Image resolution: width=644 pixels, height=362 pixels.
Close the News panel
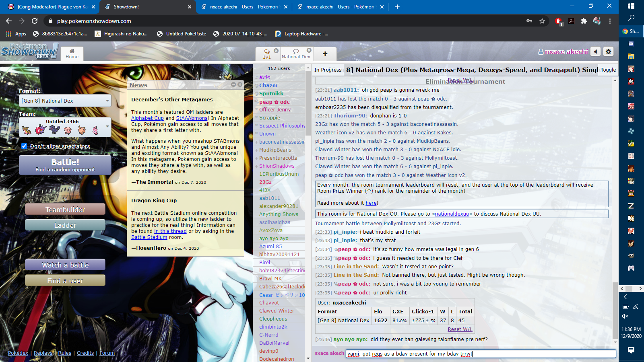pyautogui.click(x=240, y=84)
